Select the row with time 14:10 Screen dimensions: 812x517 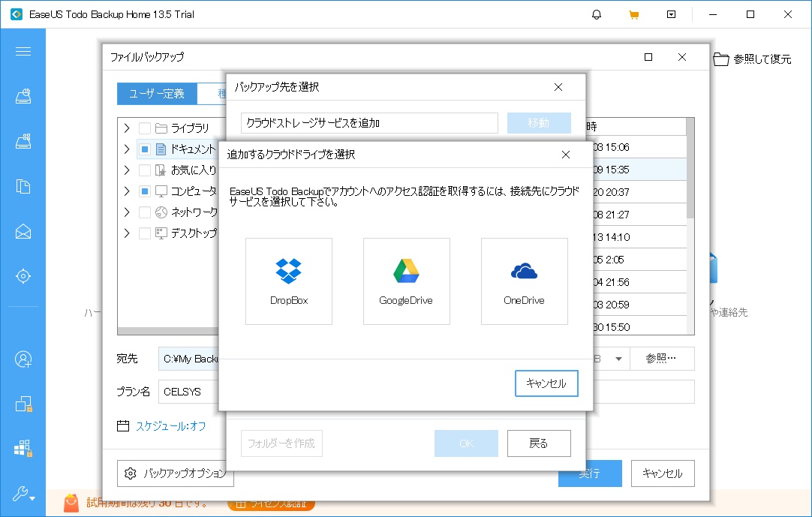click(x=640, y=237)
